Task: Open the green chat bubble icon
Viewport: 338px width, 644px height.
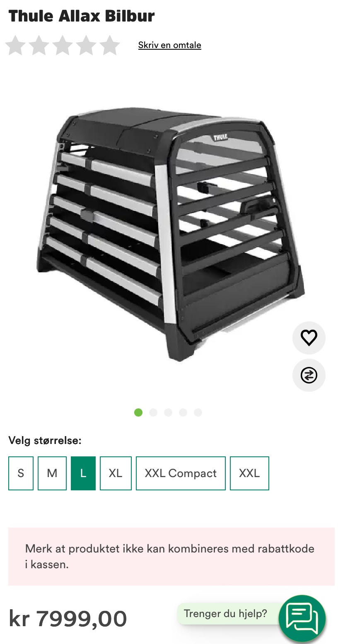Action: pos(302,618)
